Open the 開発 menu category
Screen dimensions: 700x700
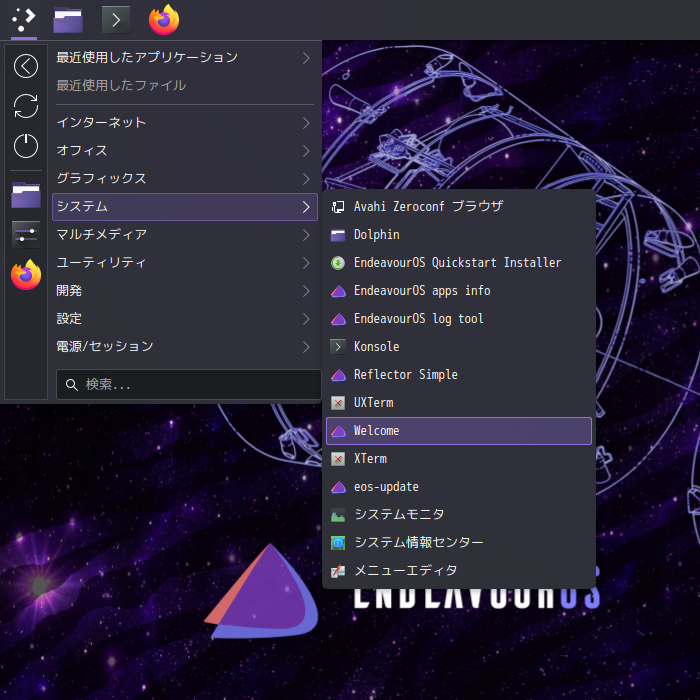(185, 291)
